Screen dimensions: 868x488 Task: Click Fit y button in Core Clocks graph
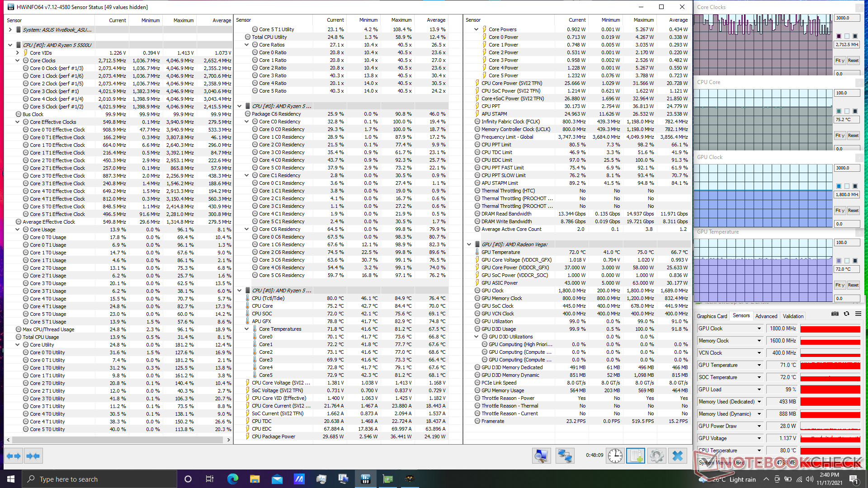840,61
